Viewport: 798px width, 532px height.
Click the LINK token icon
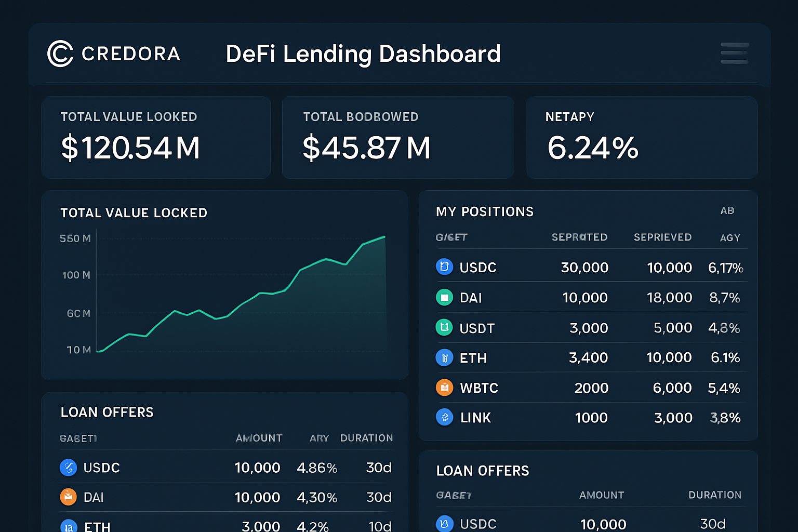point(444,417)
